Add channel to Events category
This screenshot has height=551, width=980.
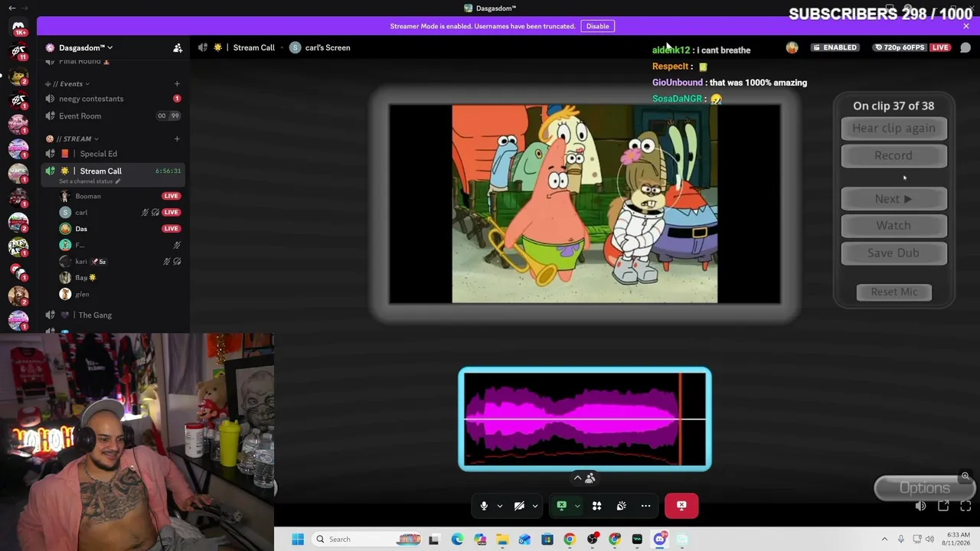(177, 83)
